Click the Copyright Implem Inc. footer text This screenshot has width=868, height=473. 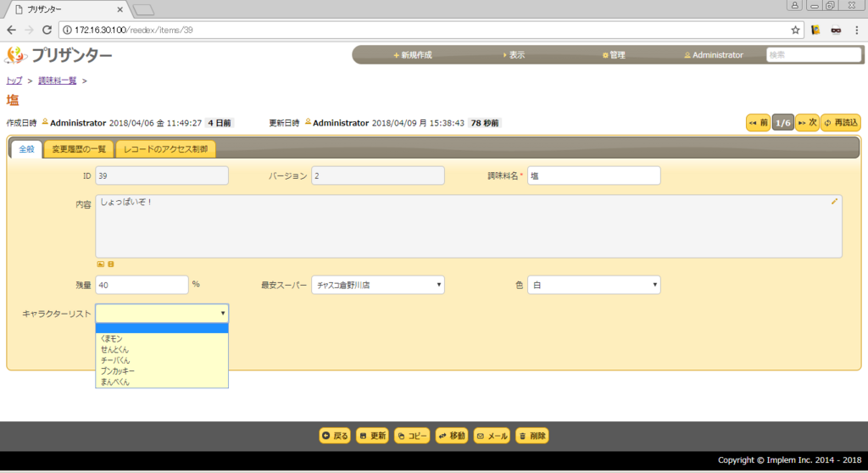[789, 459]
